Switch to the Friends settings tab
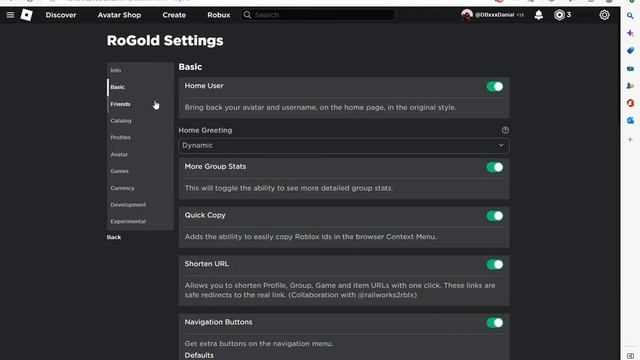640x360 pixels. tap(140, 104)
